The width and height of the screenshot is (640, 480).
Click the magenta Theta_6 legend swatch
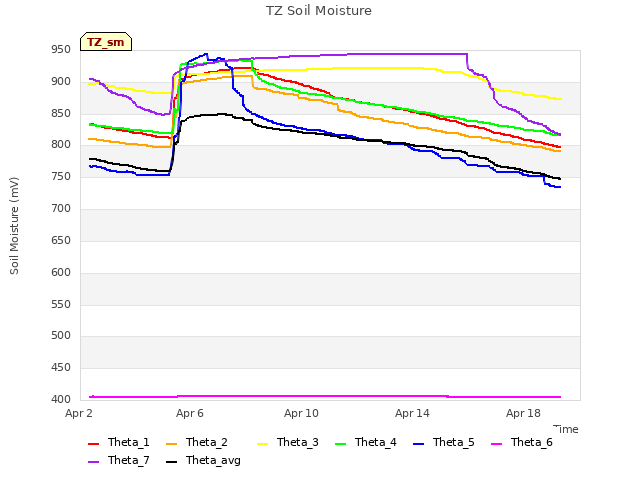[496, 444]
